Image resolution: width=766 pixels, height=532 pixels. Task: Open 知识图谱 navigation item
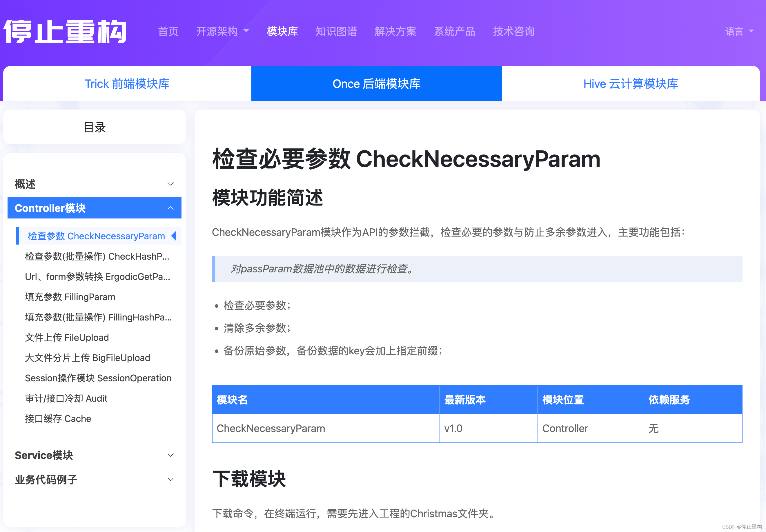point(336,31)
